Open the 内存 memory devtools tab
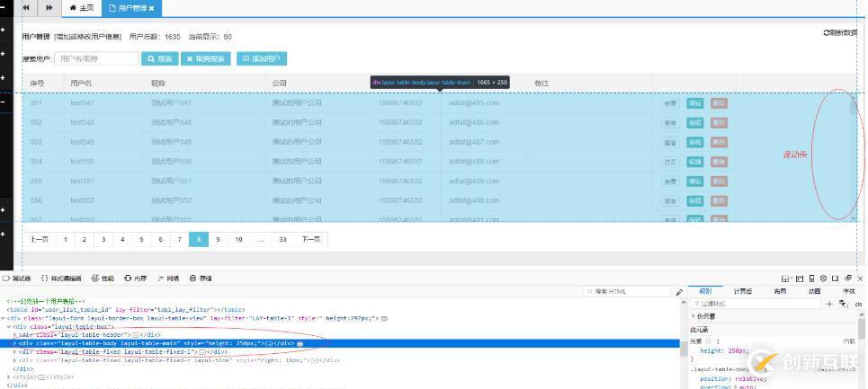The image size is (868, 389). pyautogui.click(x=136, y=278)
